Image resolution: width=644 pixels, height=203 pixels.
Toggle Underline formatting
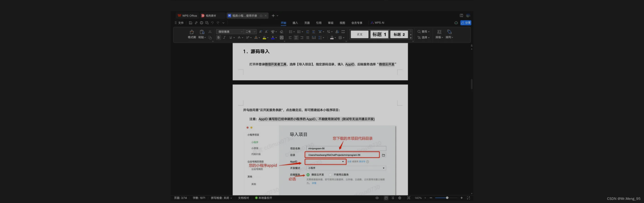click(231, 38)
